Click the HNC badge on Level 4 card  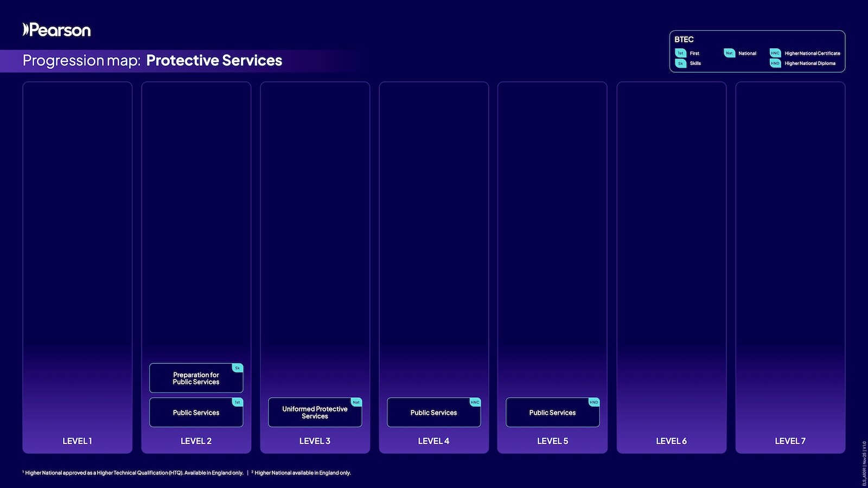point(475,402)
